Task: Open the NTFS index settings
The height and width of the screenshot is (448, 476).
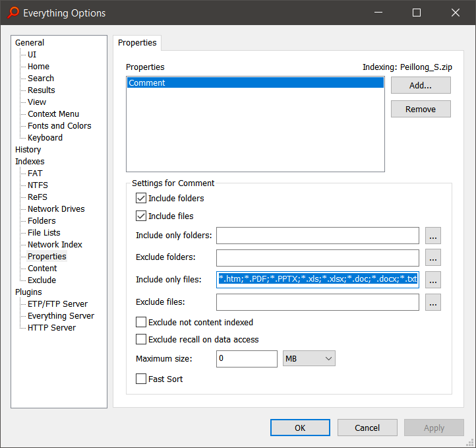Action: 38,185
